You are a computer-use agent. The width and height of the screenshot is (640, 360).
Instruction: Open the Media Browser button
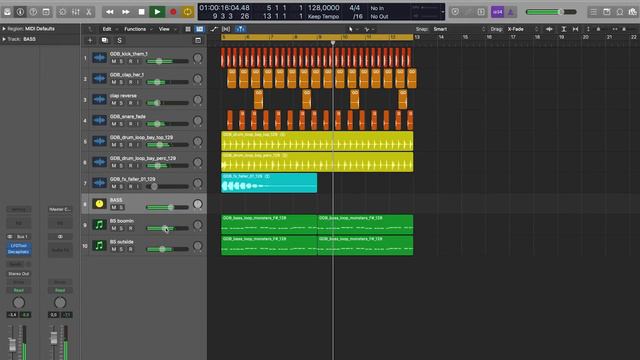pyautogui.click(x=633, y=12)
